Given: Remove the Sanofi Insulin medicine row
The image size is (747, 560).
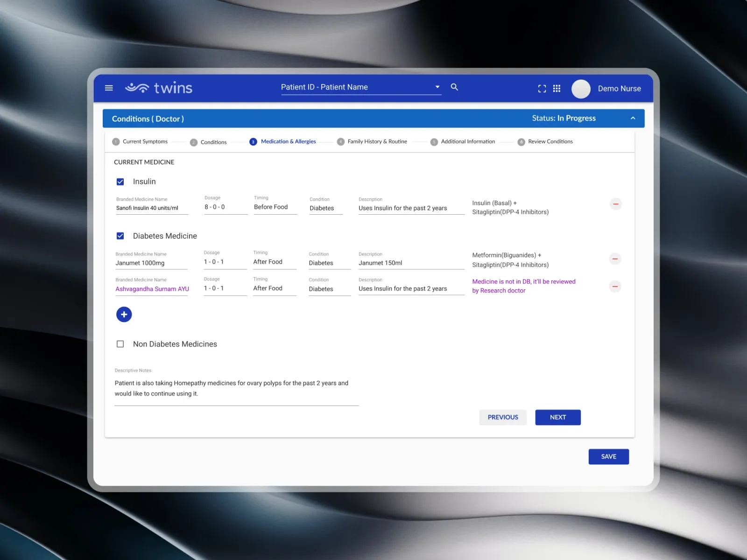Looking at the screenshot, I should coord(616,204).
